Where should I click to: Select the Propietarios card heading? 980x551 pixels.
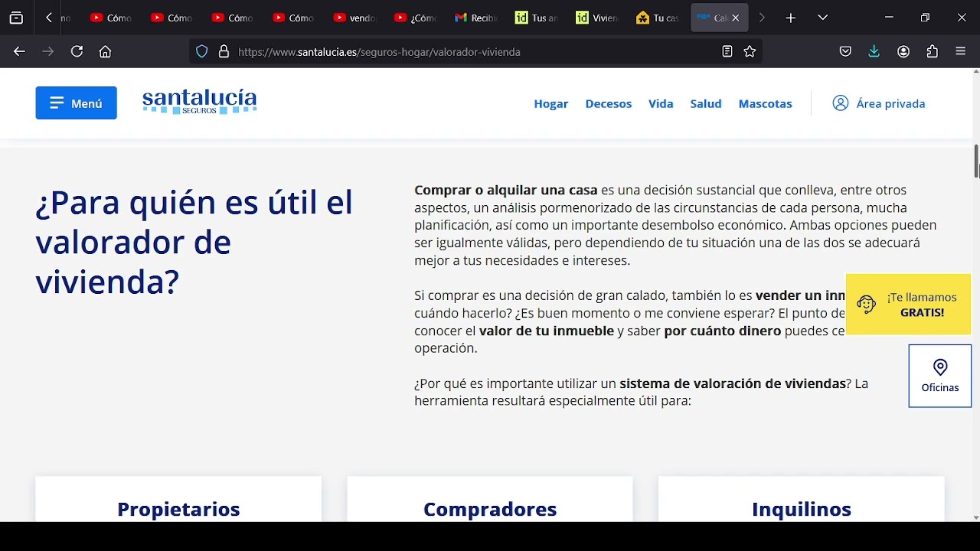[178, 510]
